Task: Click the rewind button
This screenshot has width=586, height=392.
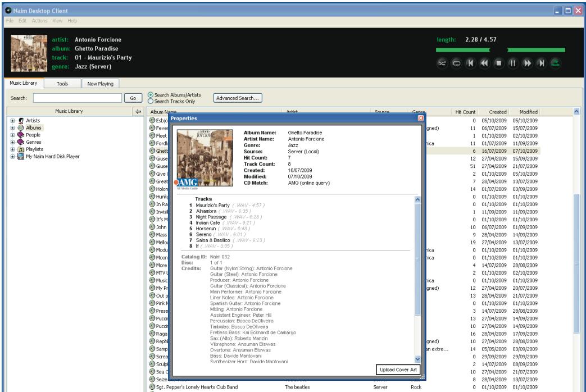Action: [x=485, y=63]
